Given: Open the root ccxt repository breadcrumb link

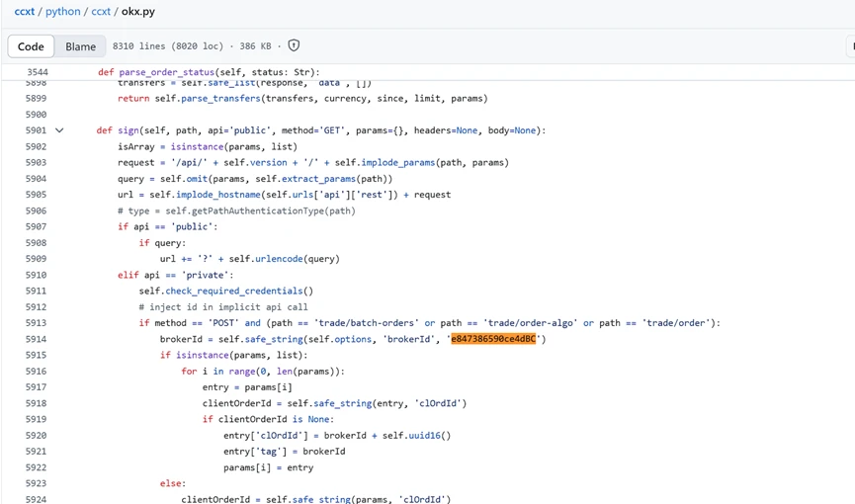Looking at the screenshot, I should tap(25, 12).
